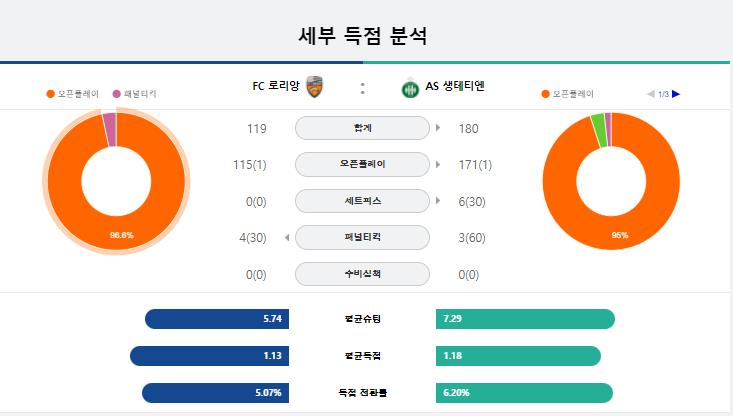The width and height of the screenshot is (733, 416).
Task: Click the AS 생테티엔 team crest icon
Action: pyautogui.click(x=410, y=89)
